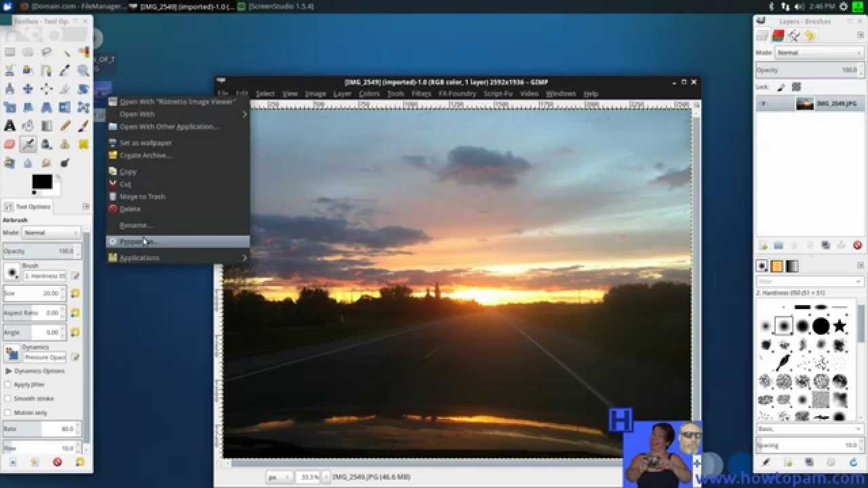Click Create Archive in context menu
This screenshot has height=488, width=868.
178,155
